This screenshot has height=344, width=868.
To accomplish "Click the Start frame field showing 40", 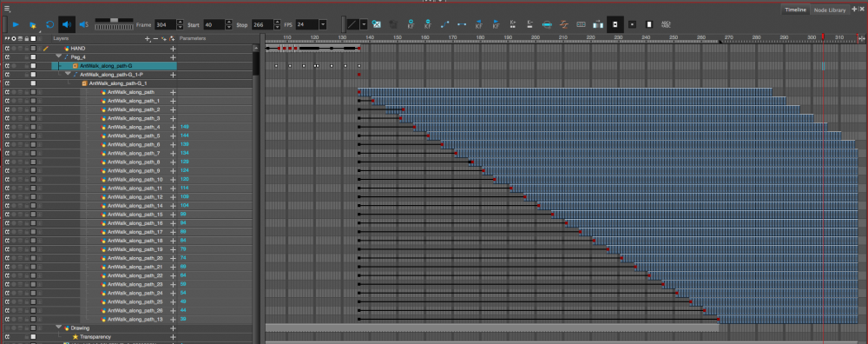I will [x=214, y=24].
